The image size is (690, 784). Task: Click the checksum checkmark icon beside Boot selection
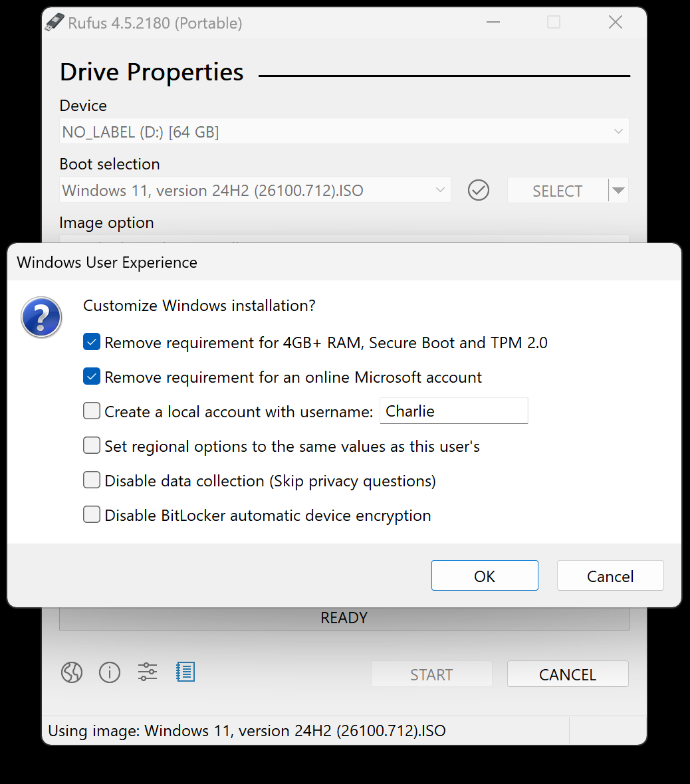pyautogui.click(x=478, y=190)
